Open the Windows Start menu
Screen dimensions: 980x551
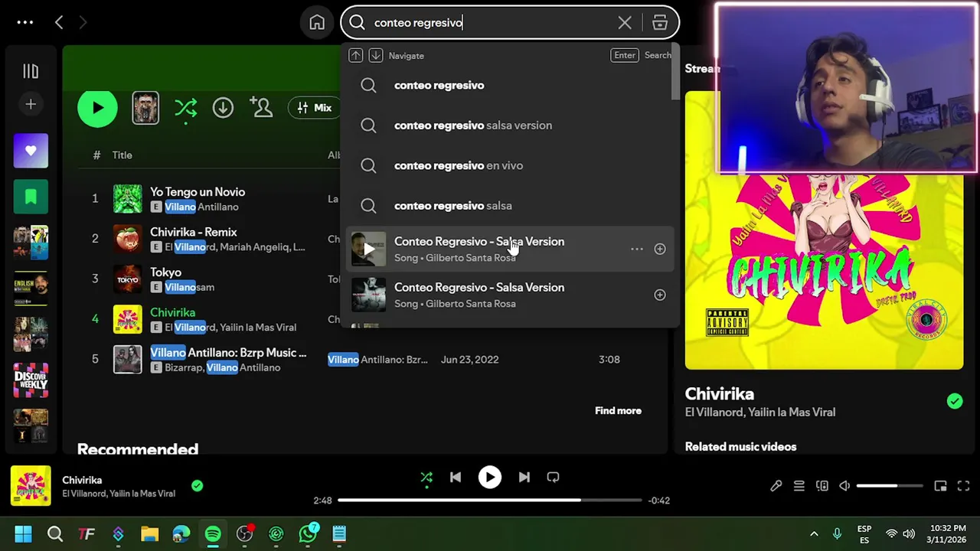click(x=23, y=533)
